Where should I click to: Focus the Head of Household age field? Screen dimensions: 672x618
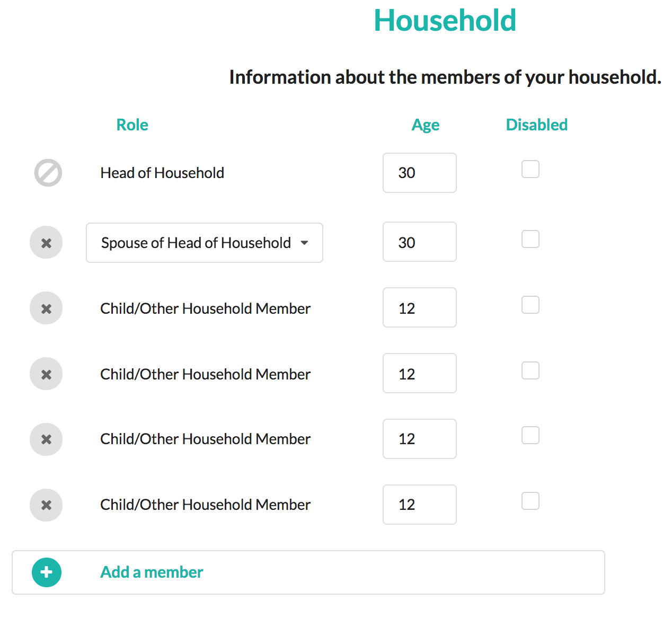419,173
